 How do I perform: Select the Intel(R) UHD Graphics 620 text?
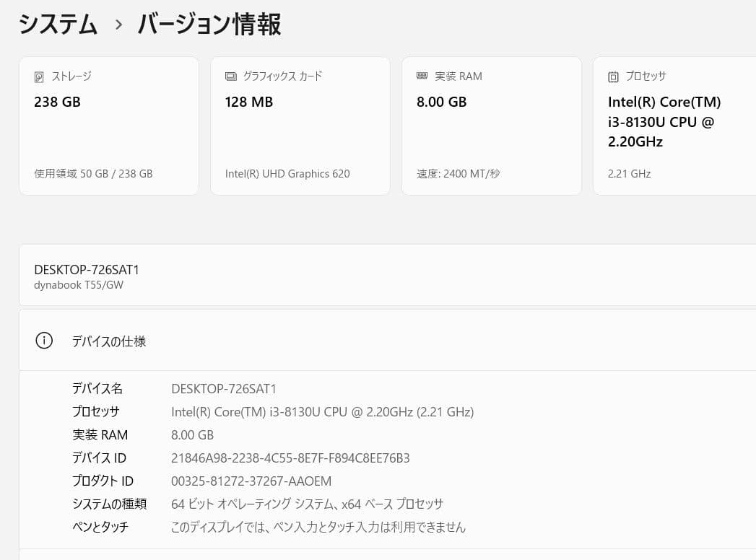pyautogui.click(x=289, y=173)
